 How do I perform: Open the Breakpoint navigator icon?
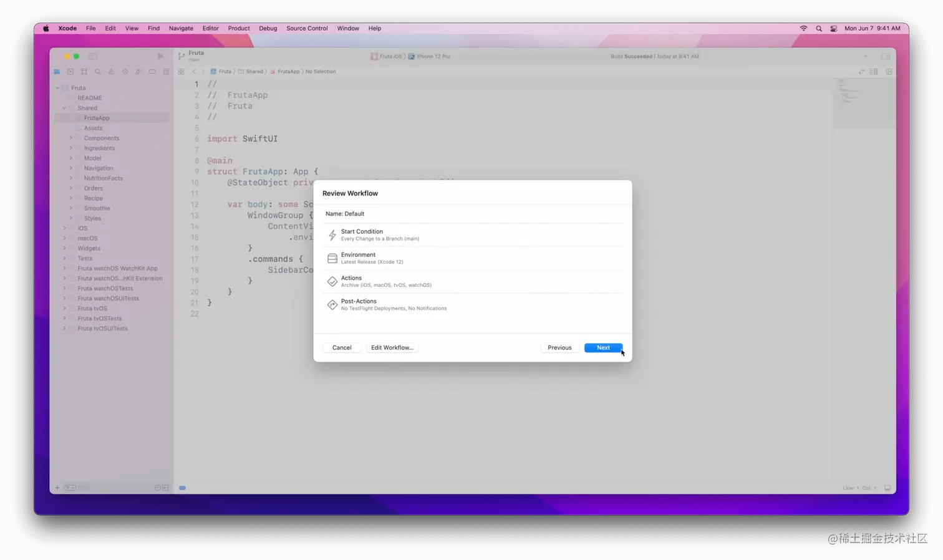click(x=152, y=72)
